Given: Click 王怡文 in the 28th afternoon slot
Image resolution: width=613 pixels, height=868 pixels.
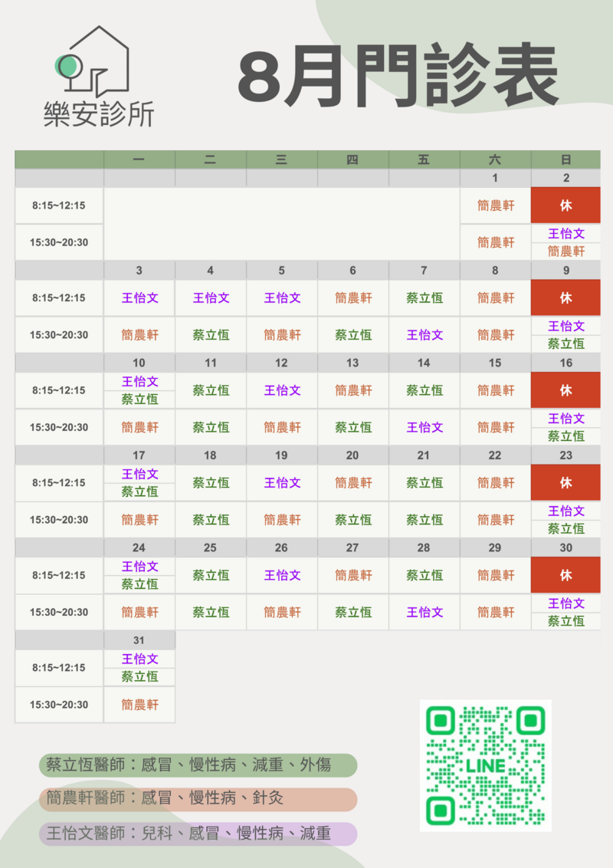Looking at the screenshot, I should click(425, 612).
